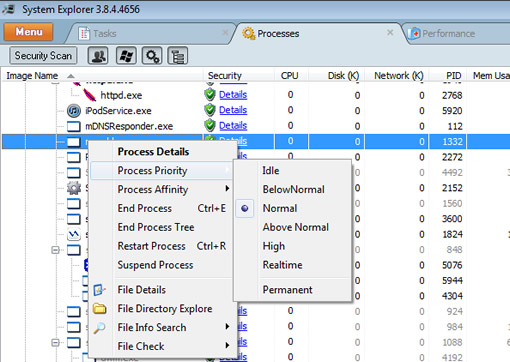Screen dimensions: 510x362
Task: Click green shield icon for mDNSResponder.exe
Action: point(210,126)
